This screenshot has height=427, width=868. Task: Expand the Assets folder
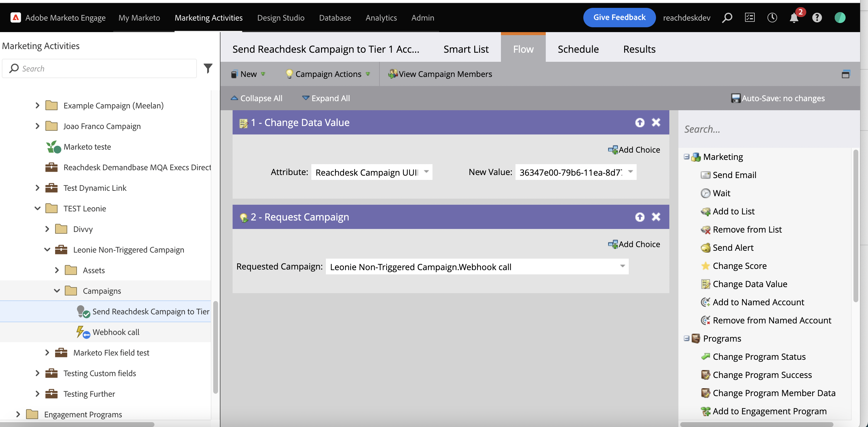pos(57,270)
